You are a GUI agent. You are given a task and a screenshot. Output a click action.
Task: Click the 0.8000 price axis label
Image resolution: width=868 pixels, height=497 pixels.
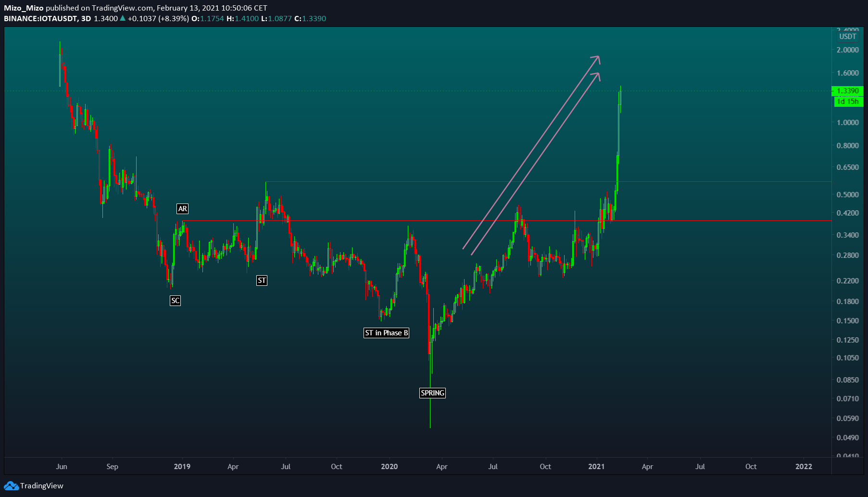[847, 146]
